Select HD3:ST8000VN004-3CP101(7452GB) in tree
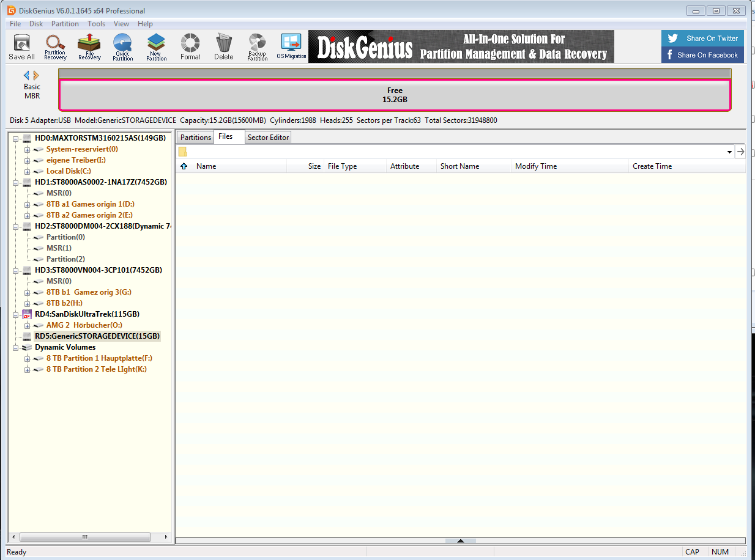This screenshot has height=560, width=755. tap(98, 270)
